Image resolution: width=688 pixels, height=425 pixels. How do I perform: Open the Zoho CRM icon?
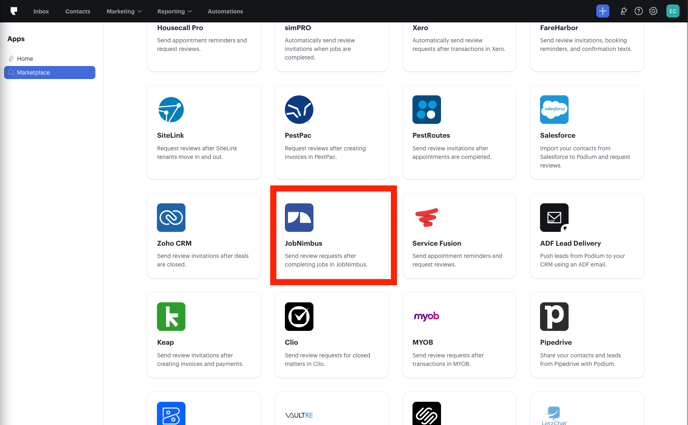(x=171, y=218)
